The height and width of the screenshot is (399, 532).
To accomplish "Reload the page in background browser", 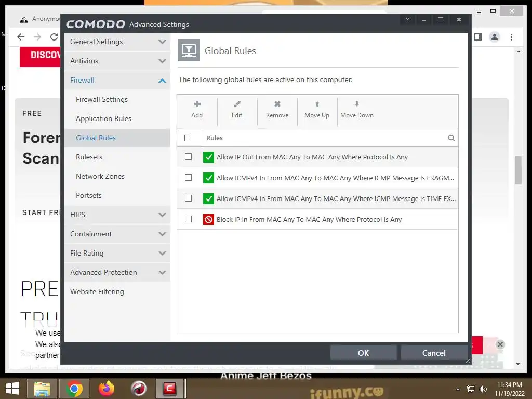I will (x=54, y=37).
